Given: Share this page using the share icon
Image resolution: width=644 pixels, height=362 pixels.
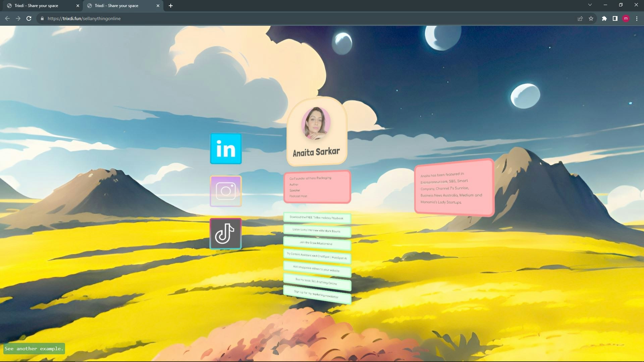Looking at the screenshot, I should point(580,18).
